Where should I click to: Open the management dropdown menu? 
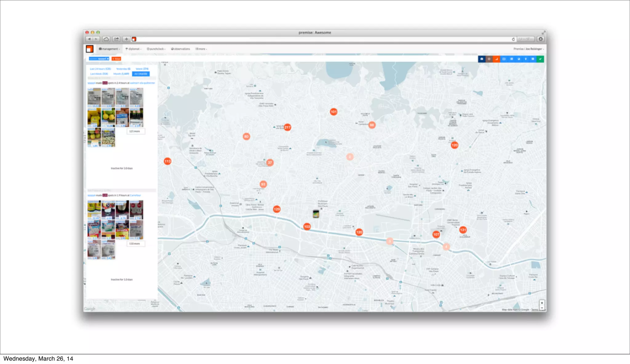[110, 49]
